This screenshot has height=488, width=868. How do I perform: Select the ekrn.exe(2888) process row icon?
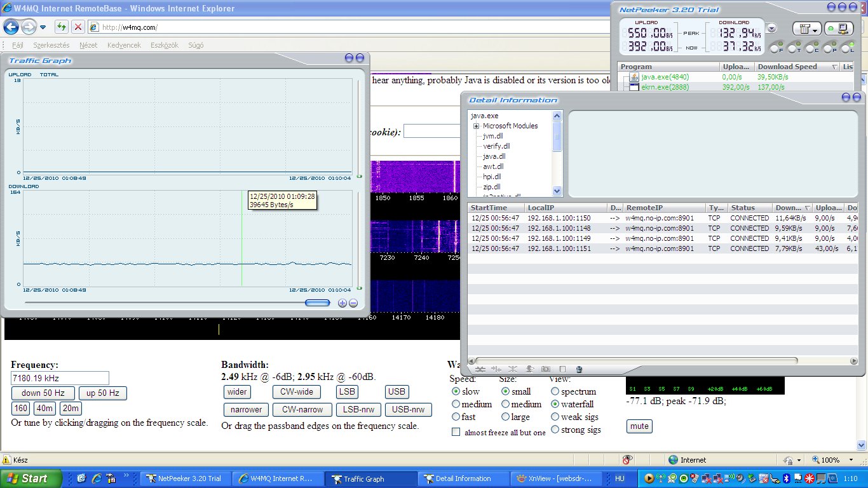point(634,87)
